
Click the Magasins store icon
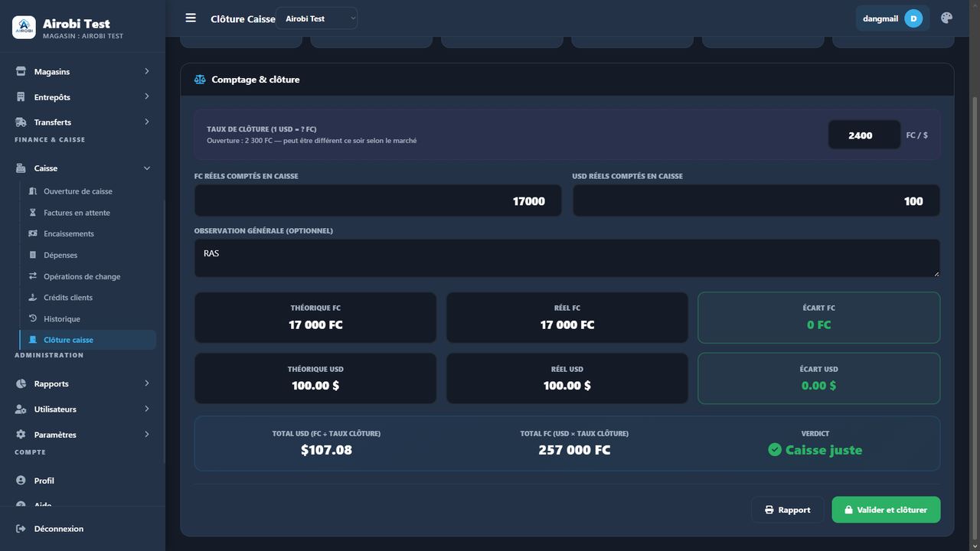pyautogui.click(x=21, y=71)
